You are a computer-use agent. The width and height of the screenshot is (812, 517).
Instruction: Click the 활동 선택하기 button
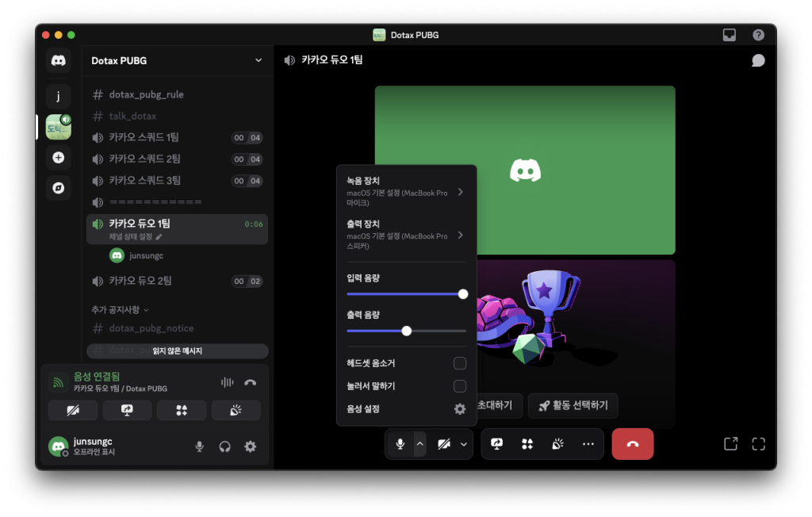[573, 405]
